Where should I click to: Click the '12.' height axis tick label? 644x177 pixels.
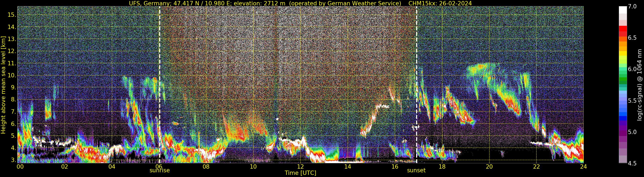pyautogui.click(x=12, y=51)
